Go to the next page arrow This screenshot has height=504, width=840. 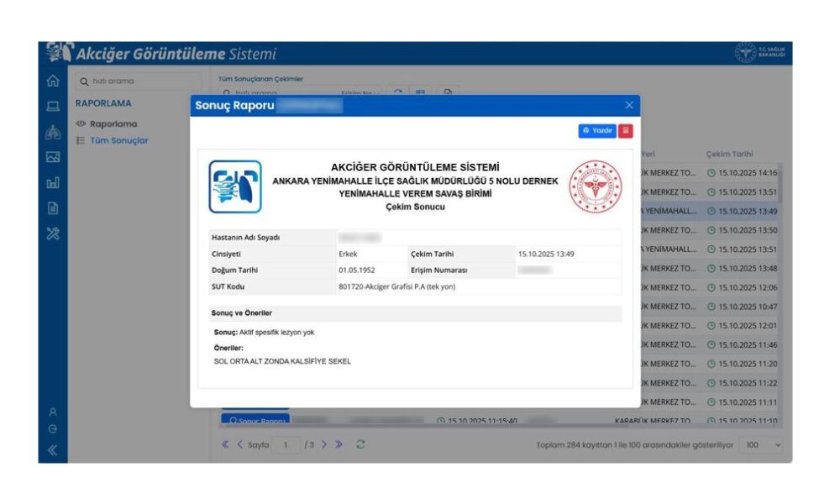(x=324, y=444)
